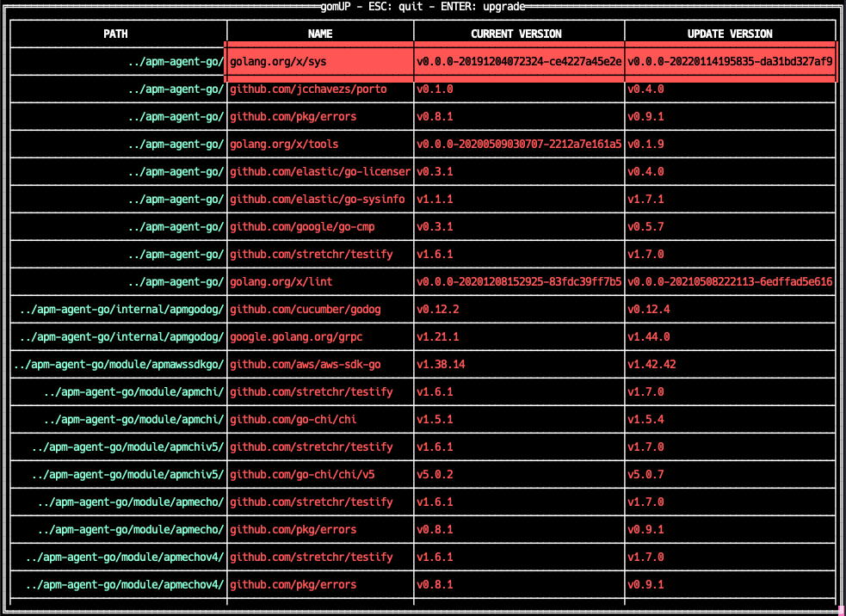Select the golang.org/x/tools package name
This screenshot has width=846, height=616.
[x=284, y=144]
